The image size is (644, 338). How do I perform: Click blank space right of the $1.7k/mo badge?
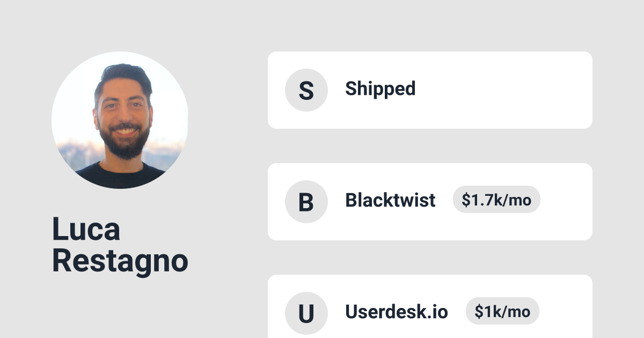(x=566, y=202)
